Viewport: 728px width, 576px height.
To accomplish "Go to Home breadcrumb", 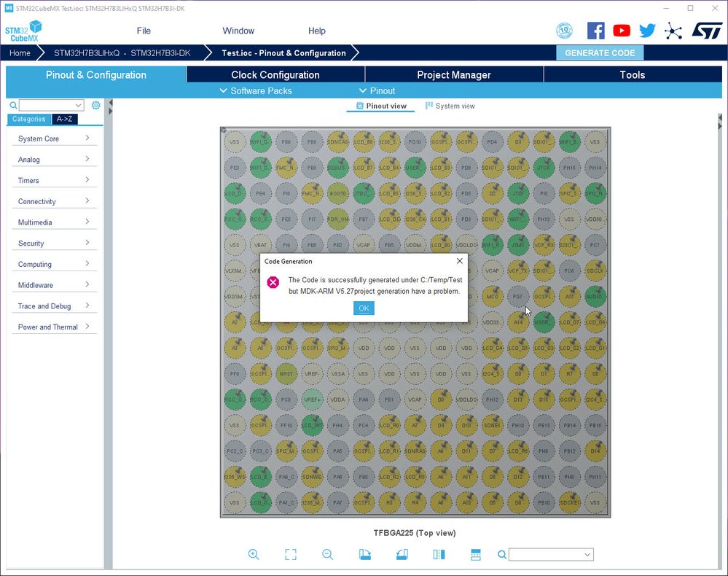I will click(20, 53).
